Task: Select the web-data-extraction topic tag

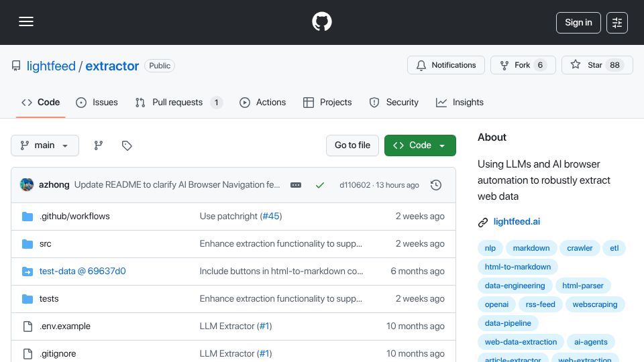Action: 521,343
